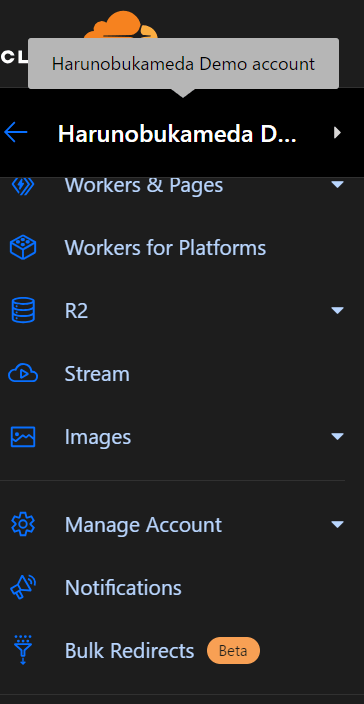The width and height of the screenshot is (364, 704).
Task: Click the Cloudflare cloud logo
Action: pos(121,25)
